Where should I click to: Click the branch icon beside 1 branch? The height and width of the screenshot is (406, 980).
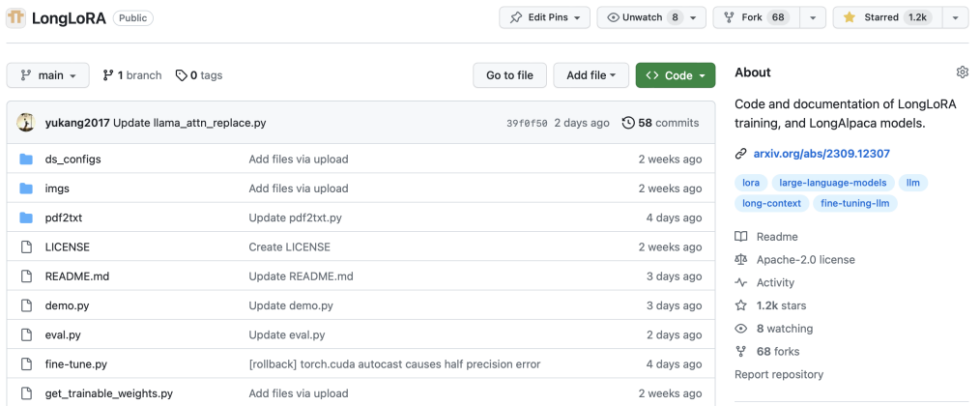pyautogui.click(x=108, y=75)
